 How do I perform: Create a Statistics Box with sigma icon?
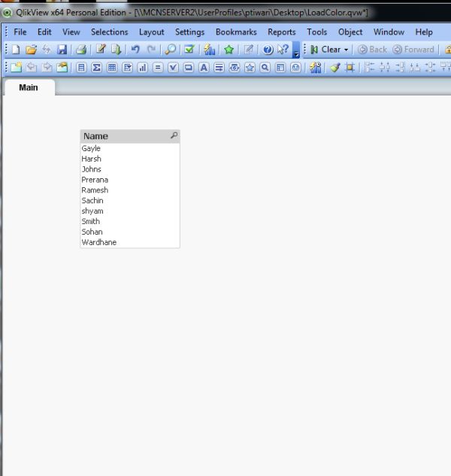click(96, 68)
